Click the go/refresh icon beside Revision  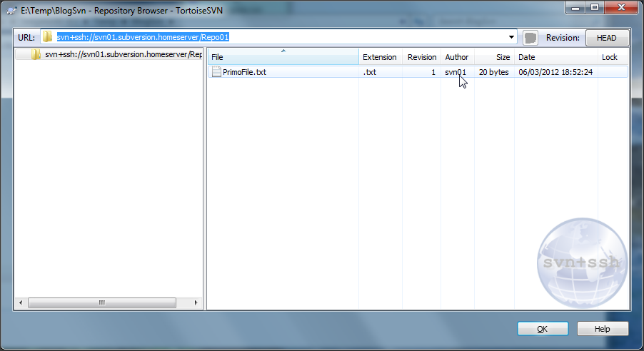coord(530,38)
